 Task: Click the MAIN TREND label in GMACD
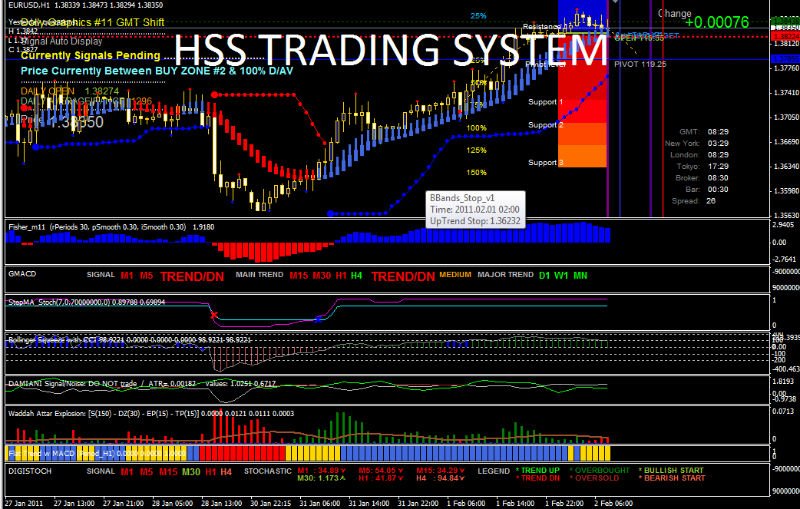point(259,274)
